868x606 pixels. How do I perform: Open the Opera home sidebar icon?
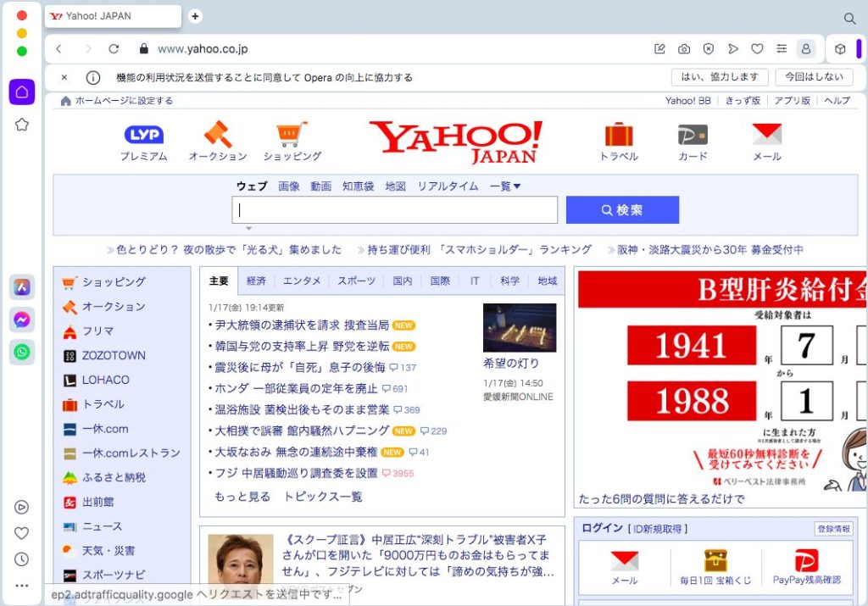(21, 92)
